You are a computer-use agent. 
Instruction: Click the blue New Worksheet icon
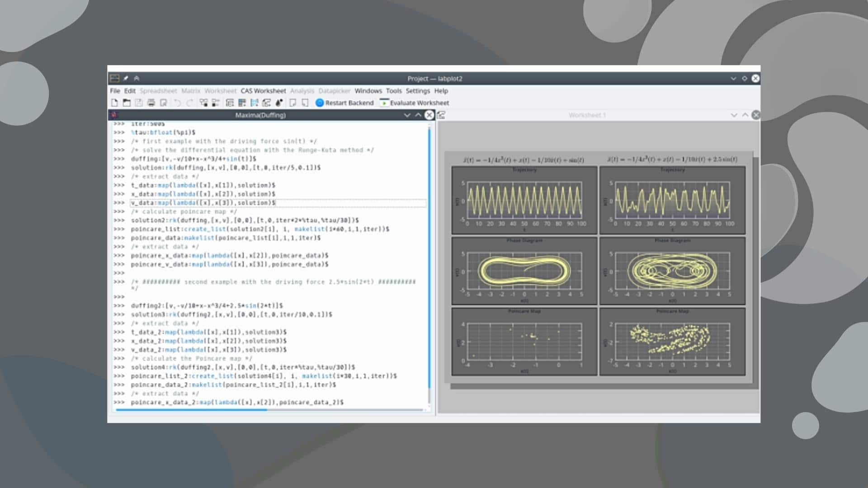point(254,103)
